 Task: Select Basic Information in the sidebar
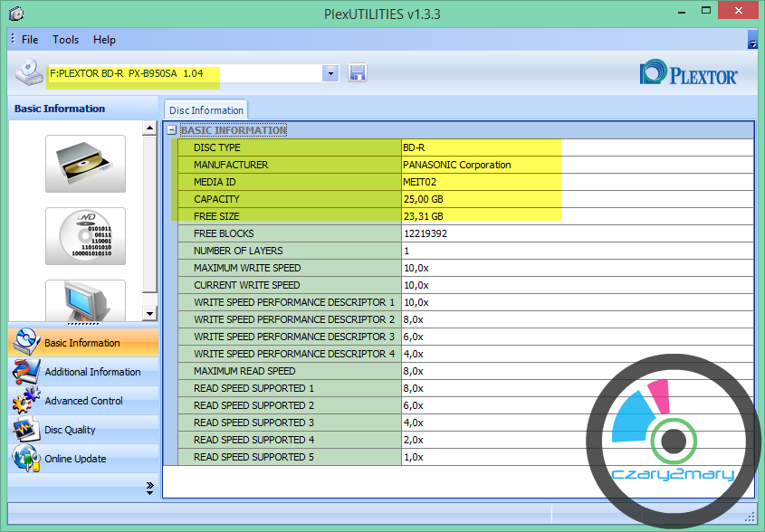pyautogui.click(x=81, y=343)
